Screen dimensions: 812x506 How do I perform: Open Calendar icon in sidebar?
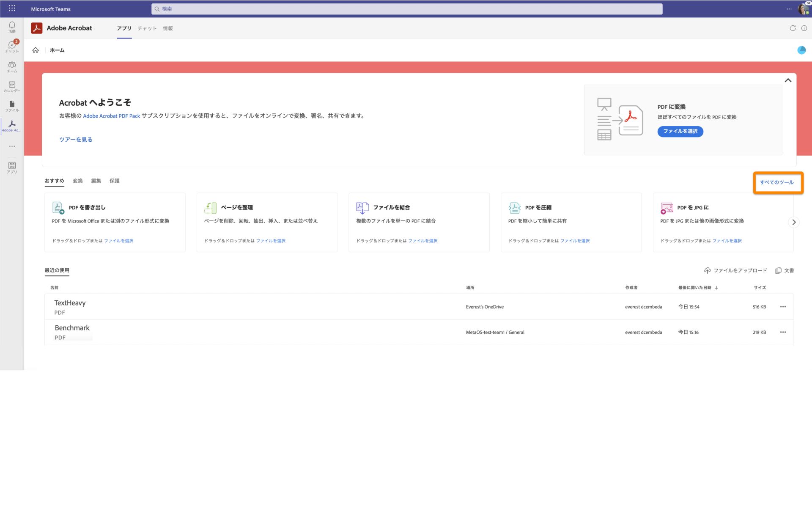[x=12, y=86]
